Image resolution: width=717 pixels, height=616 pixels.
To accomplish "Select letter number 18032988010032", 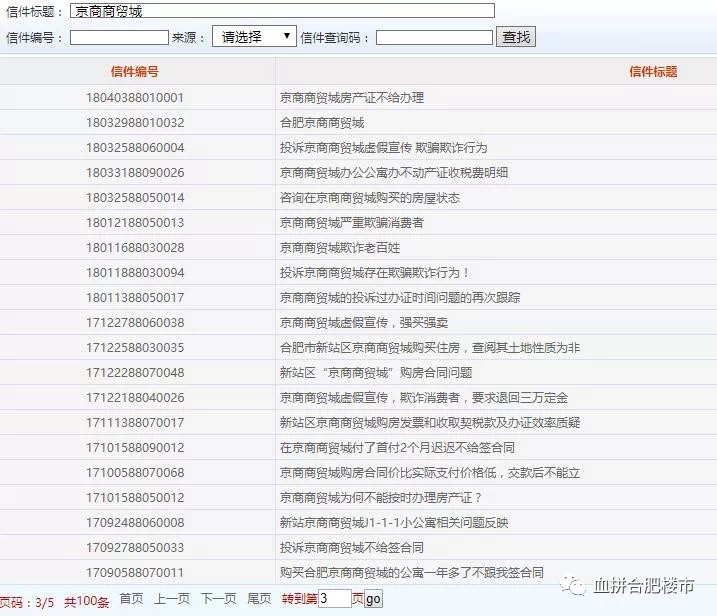I will pos(135,123).
